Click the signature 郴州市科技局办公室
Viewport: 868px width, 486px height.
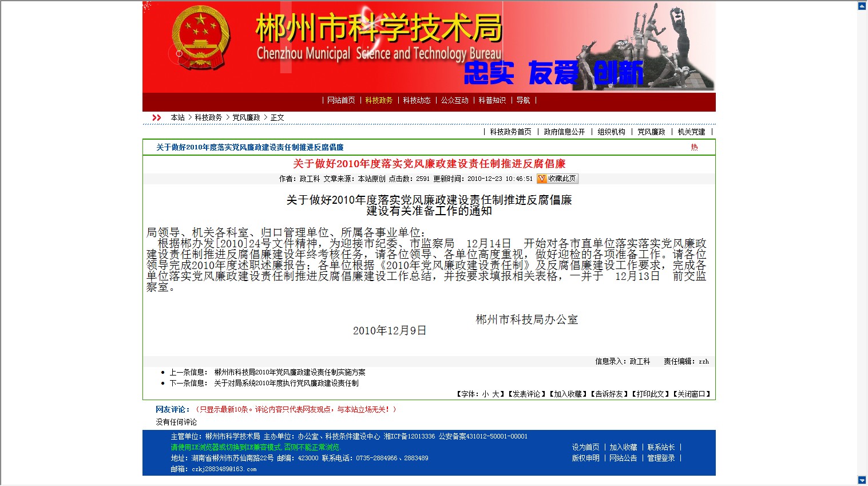tap(527, 319)
